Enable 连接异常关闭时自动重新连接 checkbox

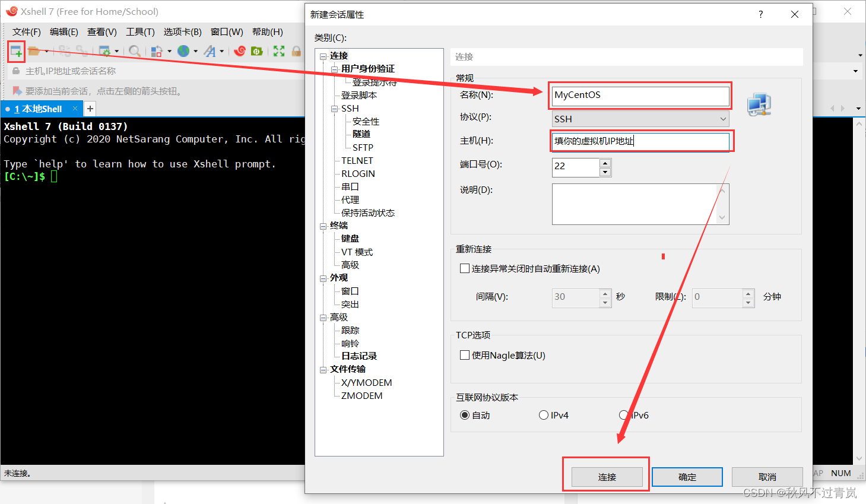(x=465, y=268)
